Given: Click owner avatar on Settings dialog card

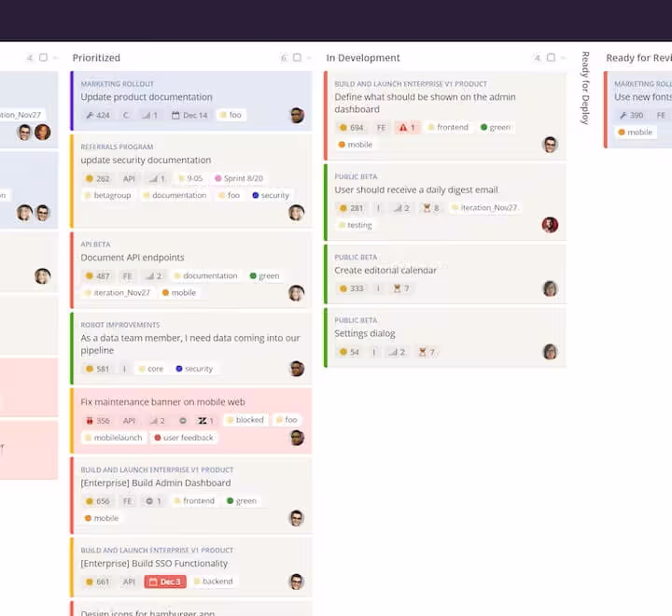Looking at the screenshot, I should point(551,352).
